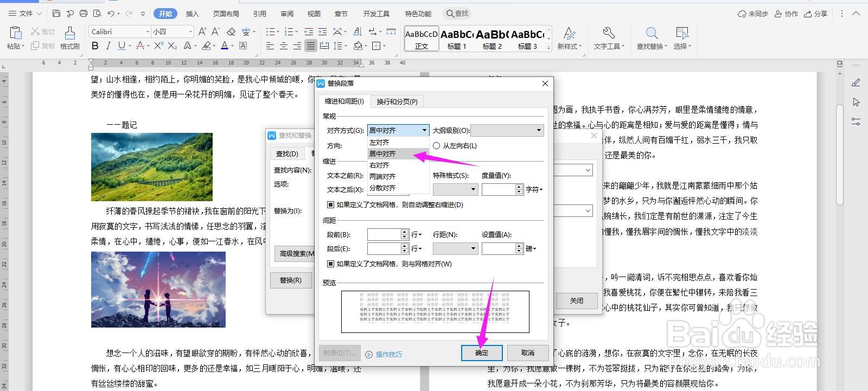The image size is (868, 391).
Task: Open font color A picker
Action: (x=224, y=46)
